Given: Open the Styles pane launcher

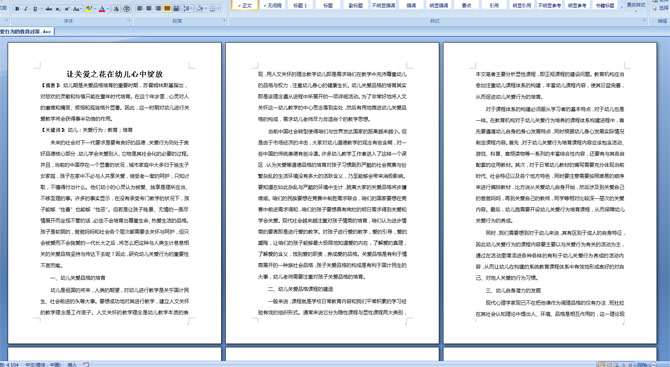Looking at the screenshot, I should point(644,20).
